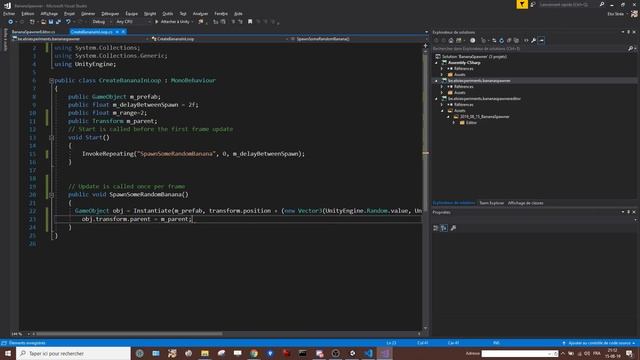Open the Déboguer menu
The width and height of the screenshot is (640, 360).
tap(110, 13)
